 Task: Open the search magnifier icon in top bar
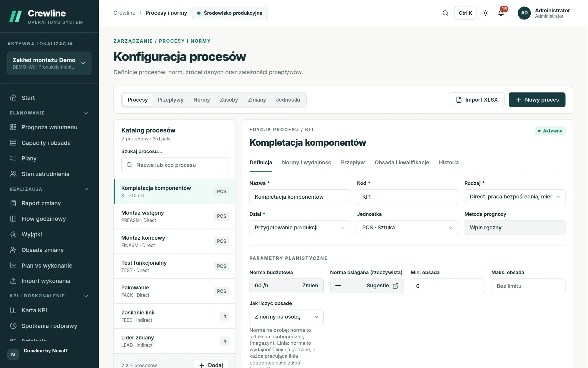coord(445,13)
